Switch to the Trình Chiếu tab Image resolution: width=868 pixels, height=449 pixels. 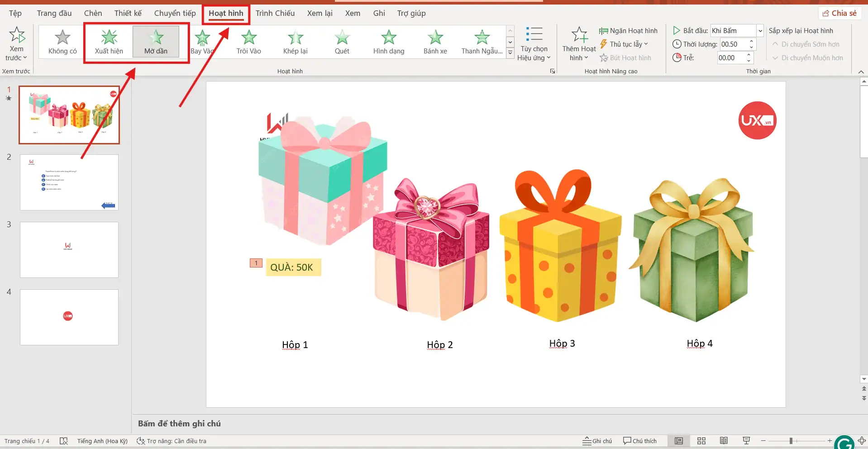click(x=275, y=13)
